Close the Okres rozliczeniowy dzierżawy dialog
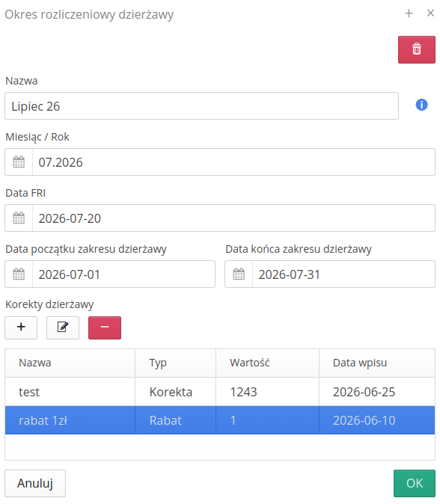440x504 pixels. 430,13
